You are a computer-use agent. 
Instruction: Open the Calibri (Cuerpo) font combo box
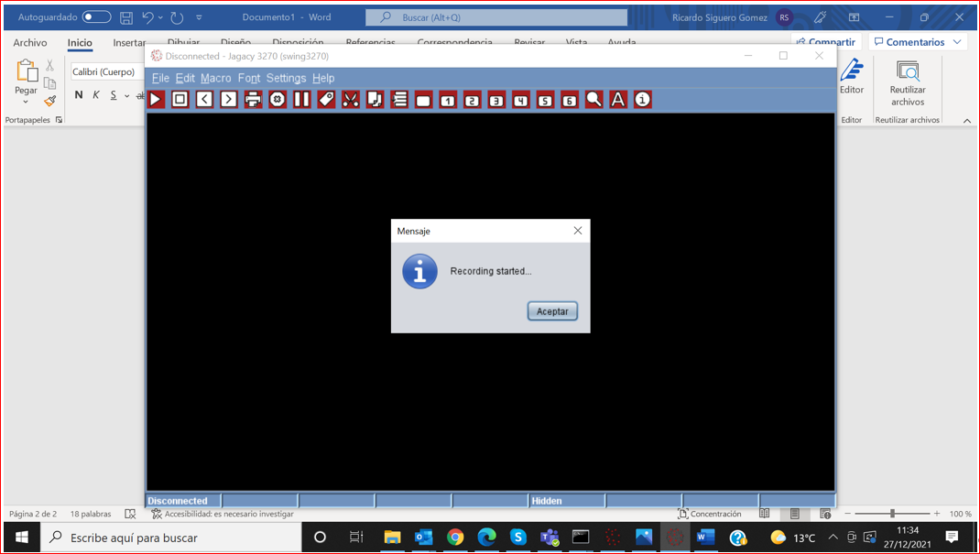(107, 72)
